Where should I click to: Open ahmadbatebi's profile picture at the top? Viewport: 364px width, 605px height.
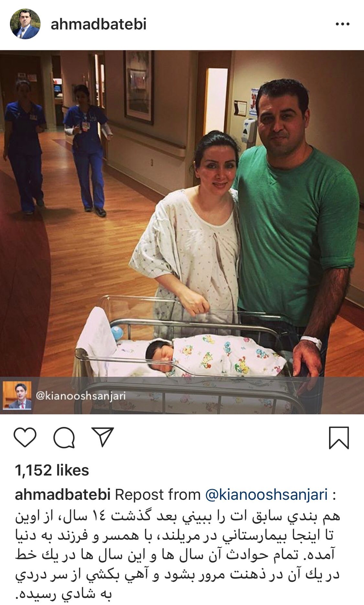25,24
